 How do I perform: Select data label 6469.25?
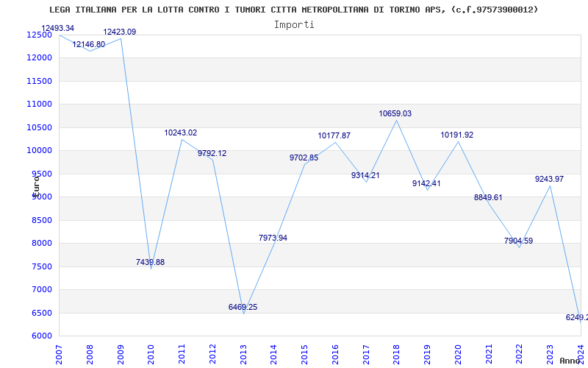243,307
